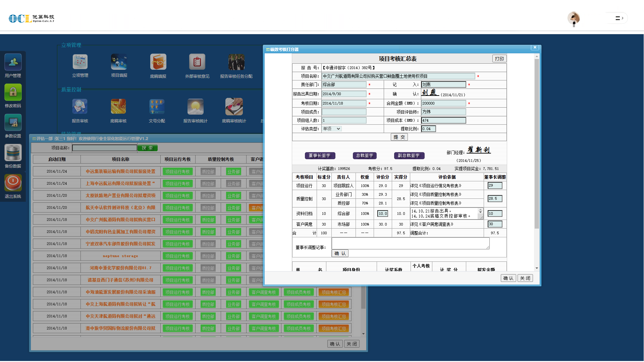The image size is (644, 362).
Task: Open 参数设置 sidebar icon
Action: 13,123
